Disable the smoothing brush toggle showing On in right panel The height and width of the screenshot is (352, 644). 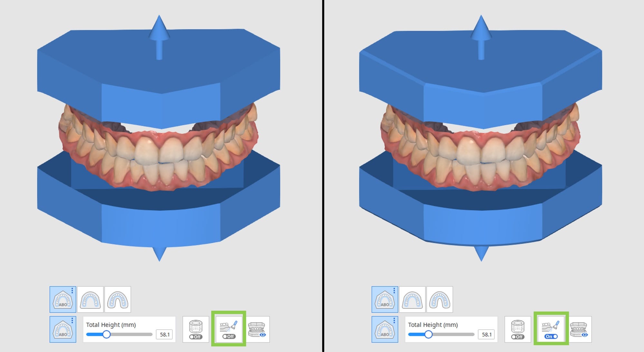[551, 329]
